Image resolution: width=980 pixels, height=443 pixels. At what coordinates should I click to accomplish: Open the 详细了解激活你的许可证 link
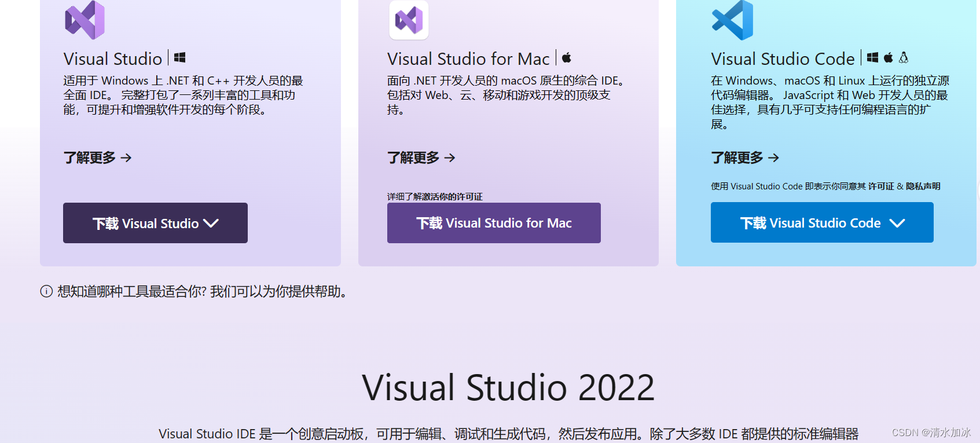point(435,196)
